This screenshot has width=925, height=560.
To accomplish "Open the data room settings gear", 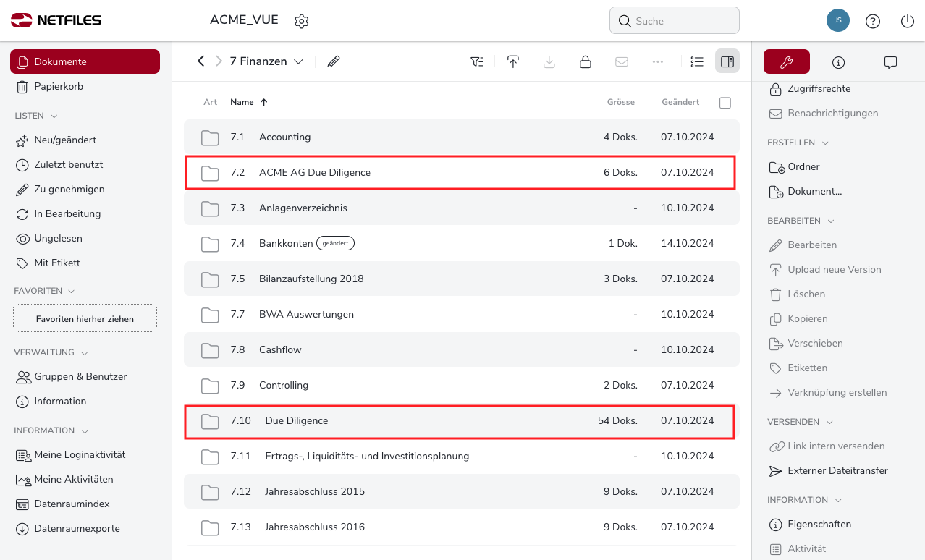I will pos(302,21).
